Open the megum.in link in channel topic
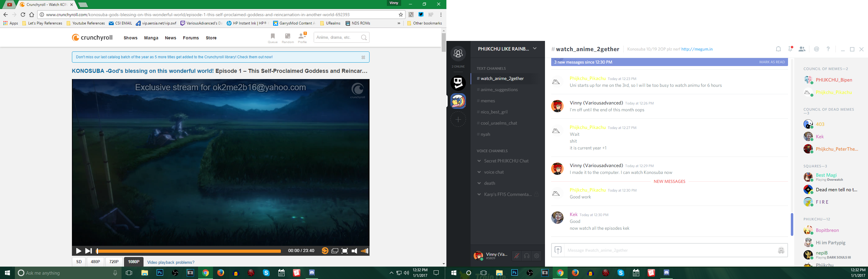The height and width of the screenshot is (279, 868). [x=697, y=49]
